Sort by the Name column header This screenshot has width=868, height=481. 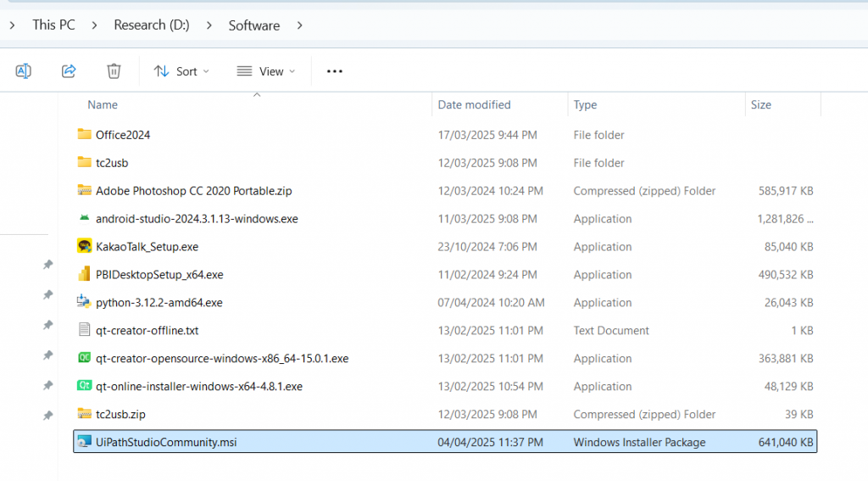coord(103,104)
